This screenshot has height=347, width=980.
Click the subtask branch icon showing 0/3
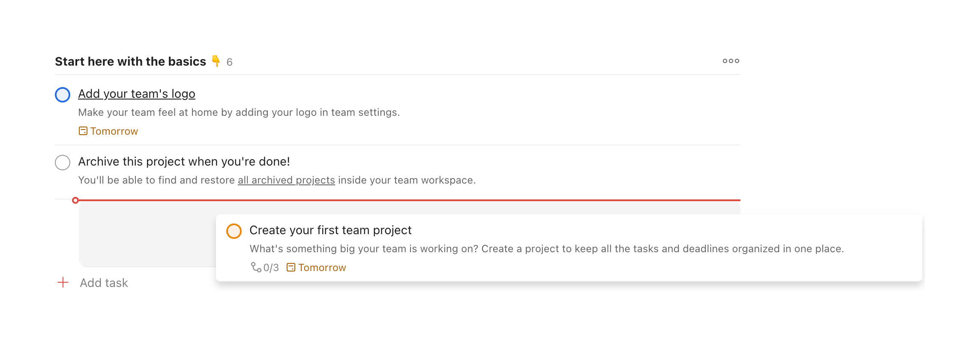(x=256, y=267)
